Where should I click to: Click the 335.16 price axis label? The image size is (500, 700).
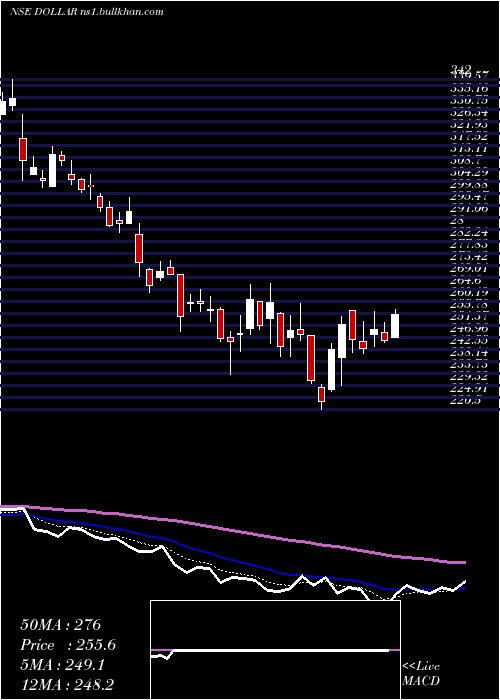tap(469, 88)
